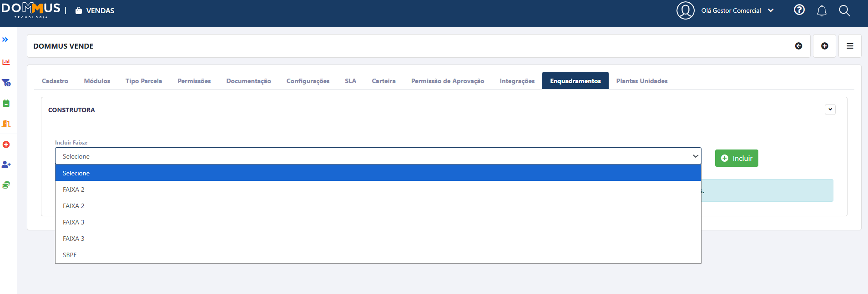The height and width of the screenshot is (294, 868).
Task: Click the green calendar sidebar icon
Action: click(6, 104)
